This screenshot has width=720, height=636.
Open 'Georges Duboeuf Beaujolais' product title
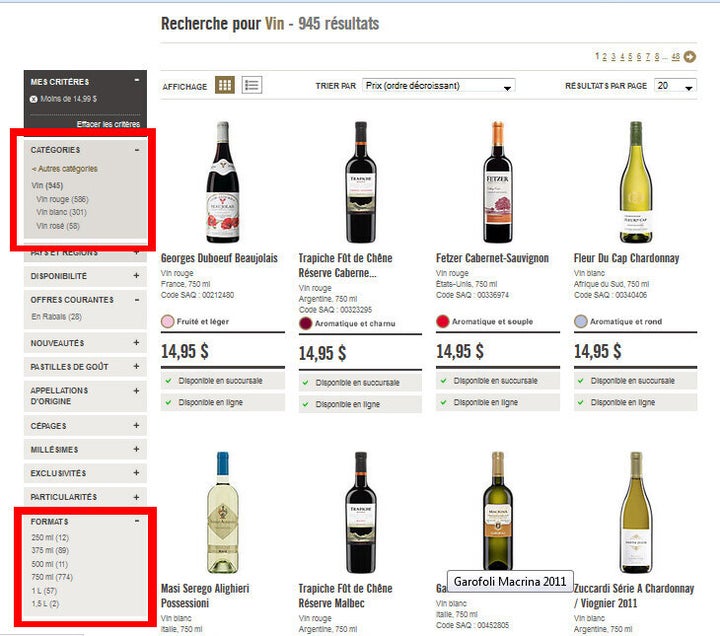[x=219, y=258]
